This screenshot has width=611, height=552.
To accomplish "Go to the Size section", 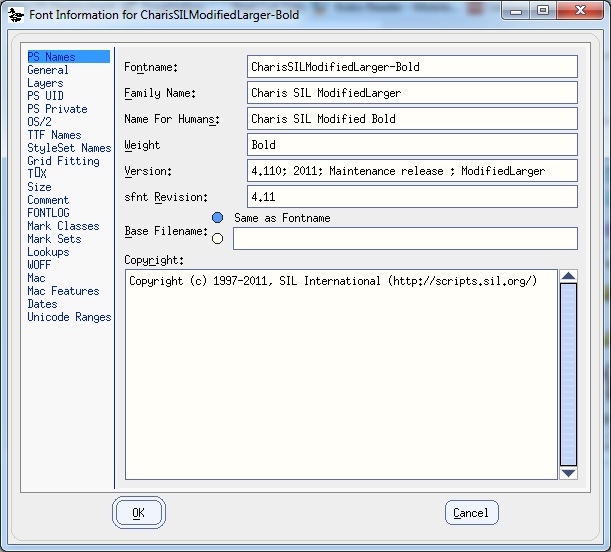I will tap(39, 187).
